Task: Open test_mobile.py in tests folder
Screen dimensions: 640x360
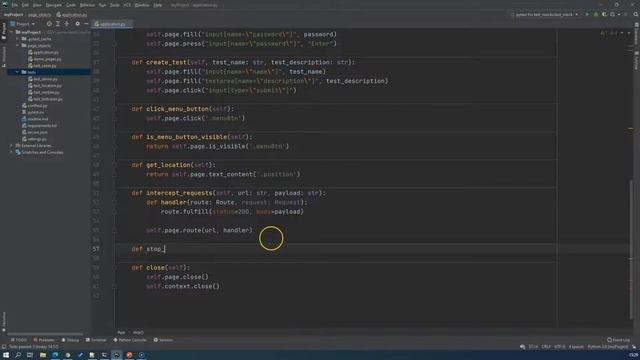Action: [x=44, y=92]
